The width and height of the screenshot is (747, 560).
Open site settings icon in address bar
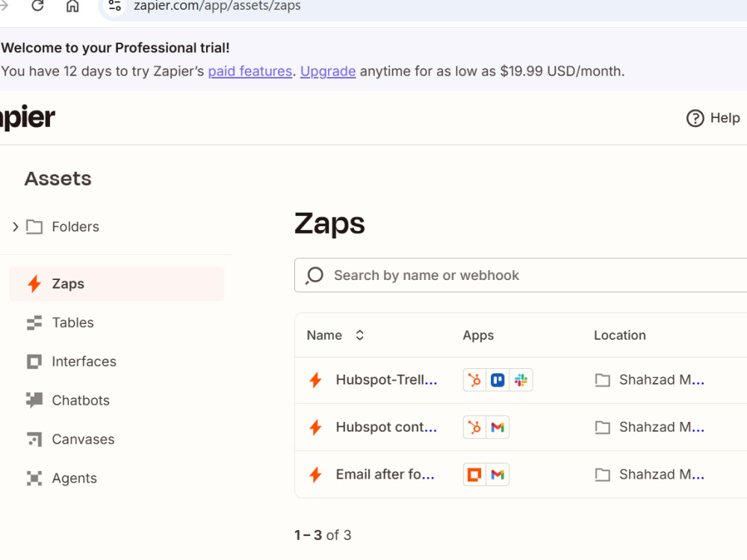click(x=114, y=6)
